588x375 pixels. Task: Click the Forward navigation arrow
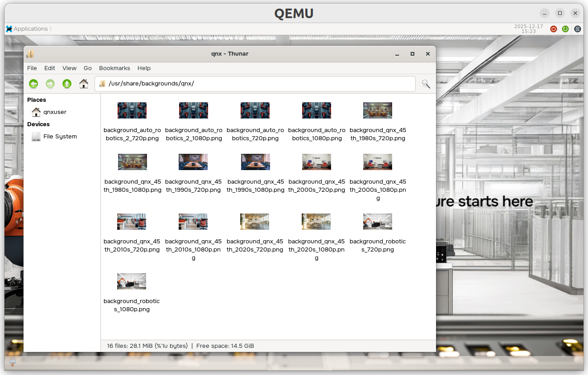tap(50, 84)
